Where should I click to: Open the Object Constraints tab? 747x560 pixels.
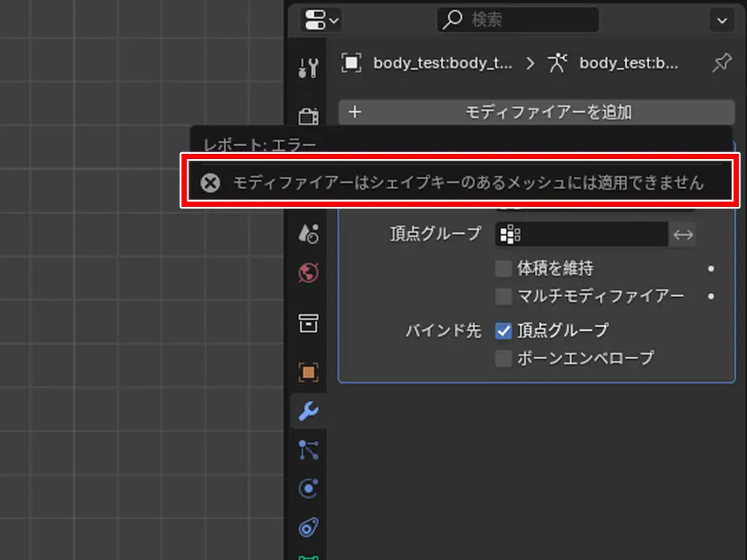coord(309,528)
